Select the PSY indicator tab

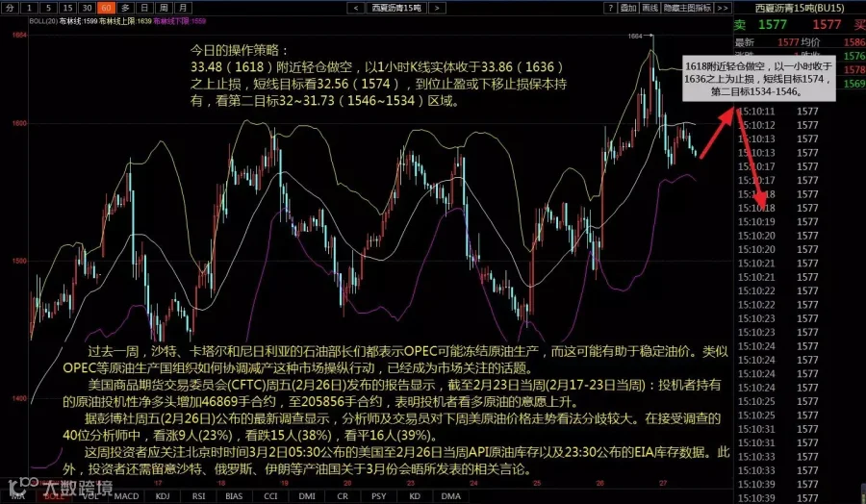pos(379,495)
